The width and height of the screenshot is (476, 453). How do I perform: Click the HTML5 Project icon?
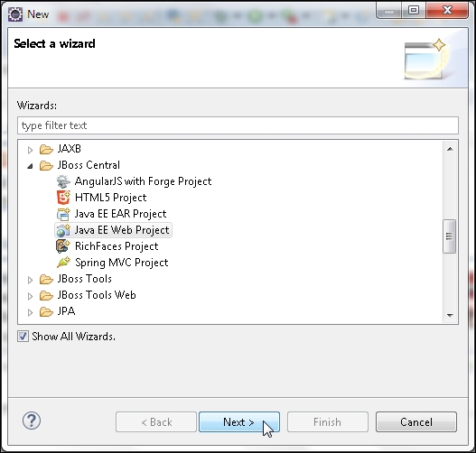63,198
